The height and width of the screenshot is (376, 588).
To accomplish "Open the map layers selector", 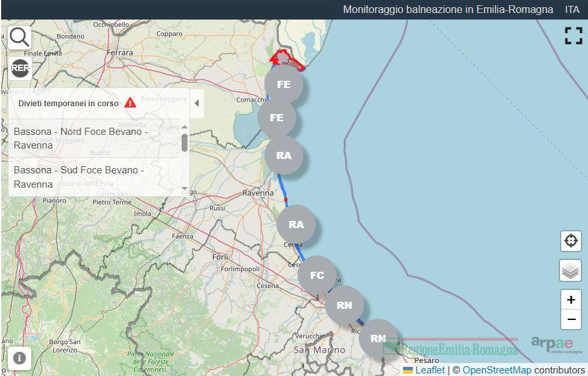I will pyautogui.click(x=570, y=270).
